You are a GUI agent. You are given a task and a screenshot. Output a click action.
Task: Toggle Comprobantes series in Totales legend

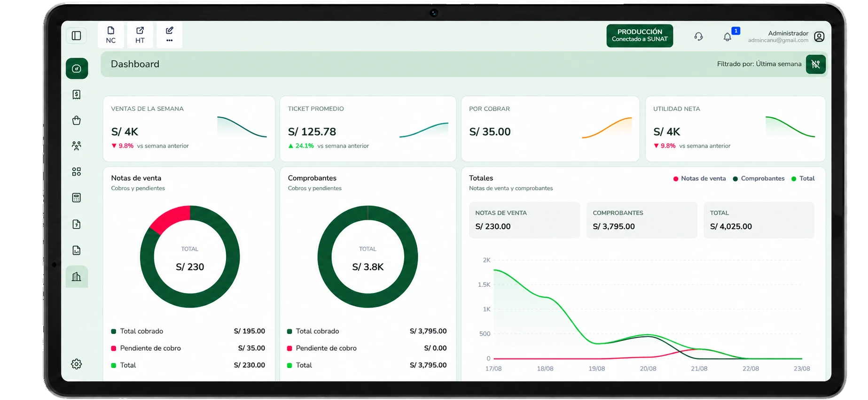coord(759,178)
